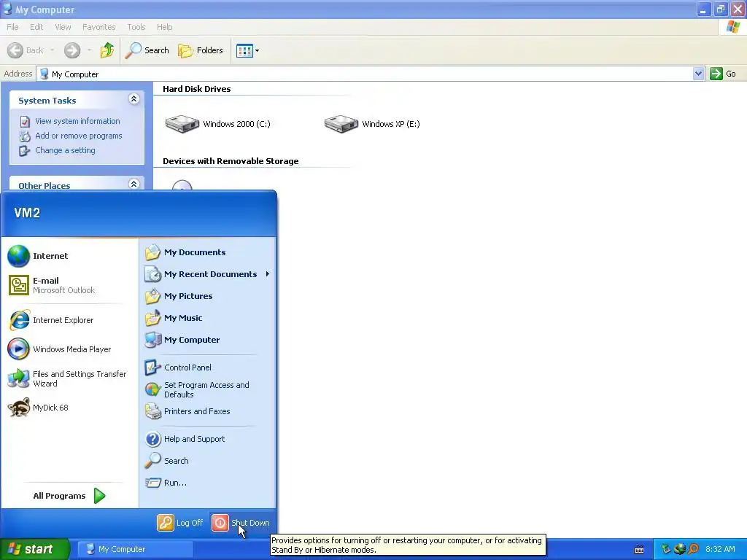
Task: Open the Help menu
Action: click(165, 27)
